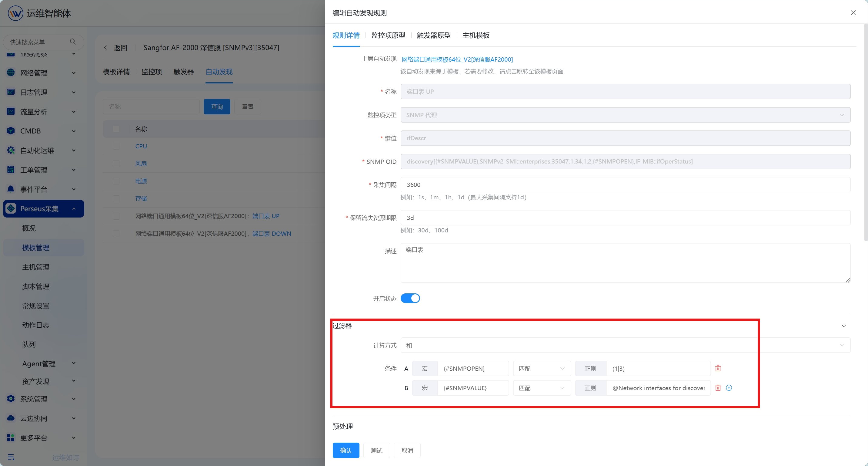Check the CPU row checkbox
Image resolution: width=868 pixels, height=466 pixels.
click(x=116, y=146)
